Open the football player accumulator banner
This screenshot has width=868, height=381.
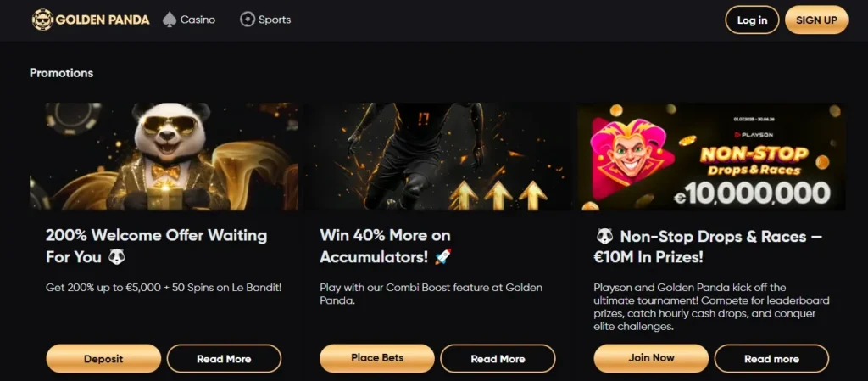pyautogui.click(x=437, y=157)
